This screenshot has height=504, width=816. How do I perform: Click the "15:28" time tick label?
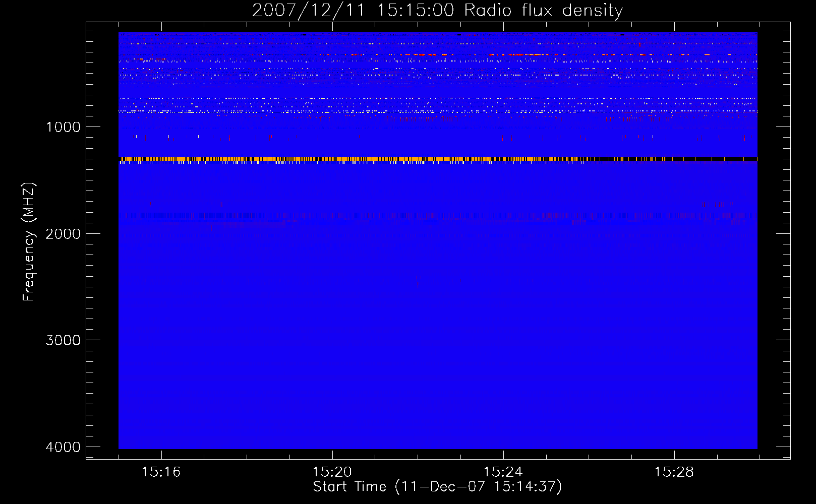tap(674, 472)
